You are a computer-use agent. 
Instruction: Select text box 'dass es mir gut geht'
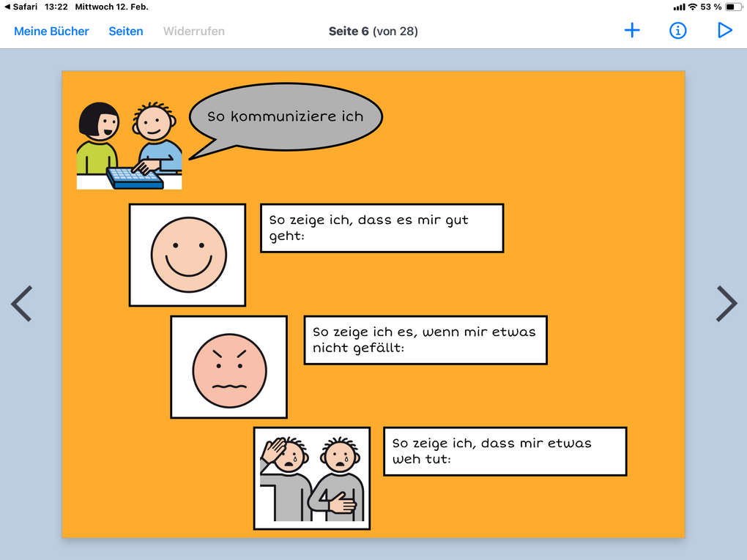(x=382, y=228)
